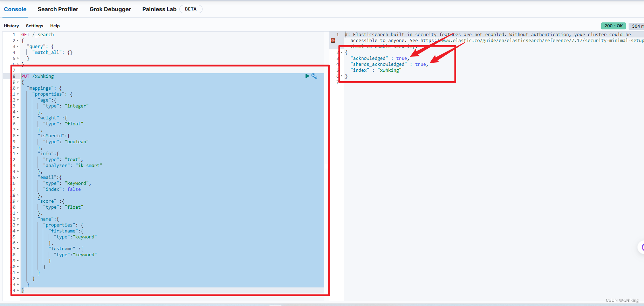644x306 pixels.
Task: Click the "index" : "xwhking" response line
Action: (x=376, y=70)
